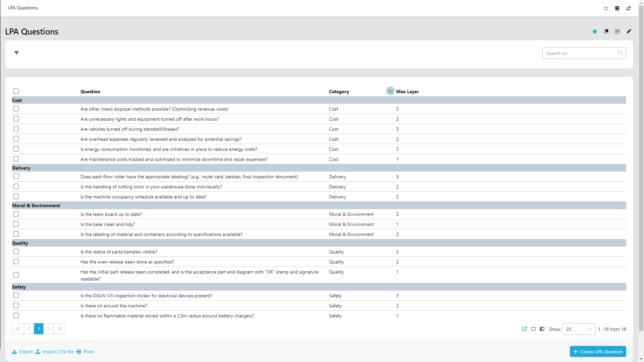Sort by the Category column header
Image resolution: width=644 pixels, height=362 pixels.
339,91
